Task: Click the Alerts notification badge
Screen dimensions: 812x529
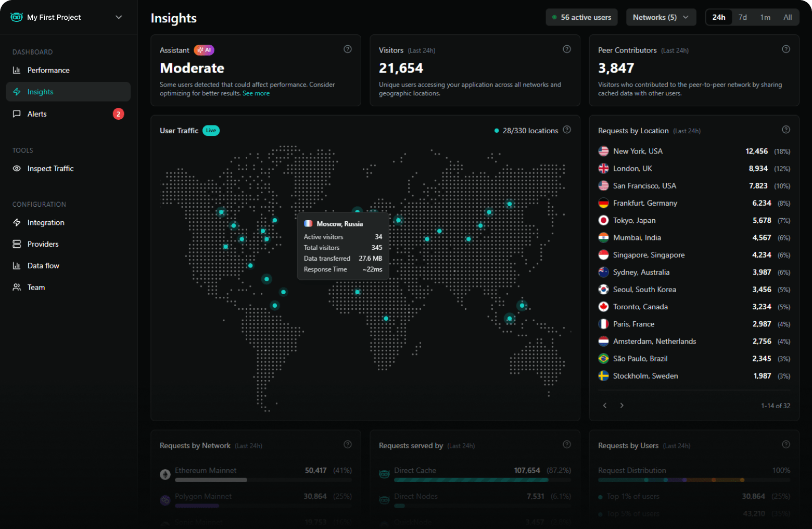Action: point(119,114)
